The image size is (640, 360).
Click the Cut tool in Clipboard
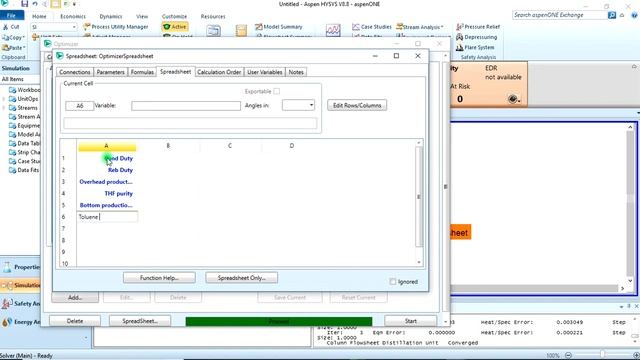(x=11, y=27)
